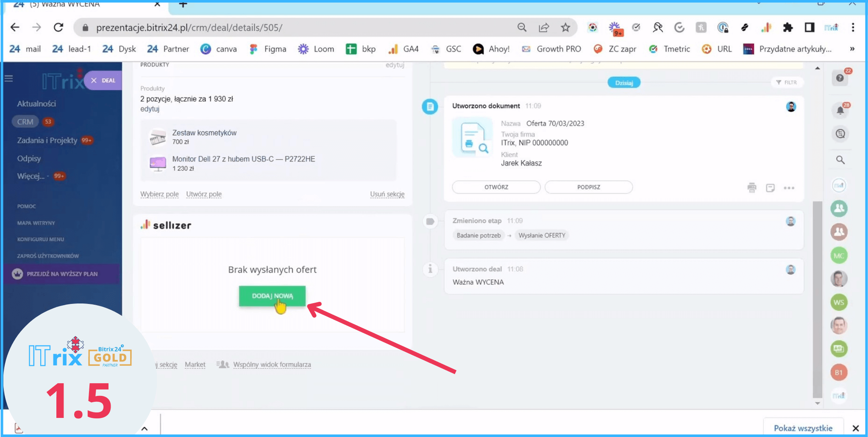This screenshot has height=437, width=868.
Task: Click the search magnifier in right sidebar
Action: 840,160
